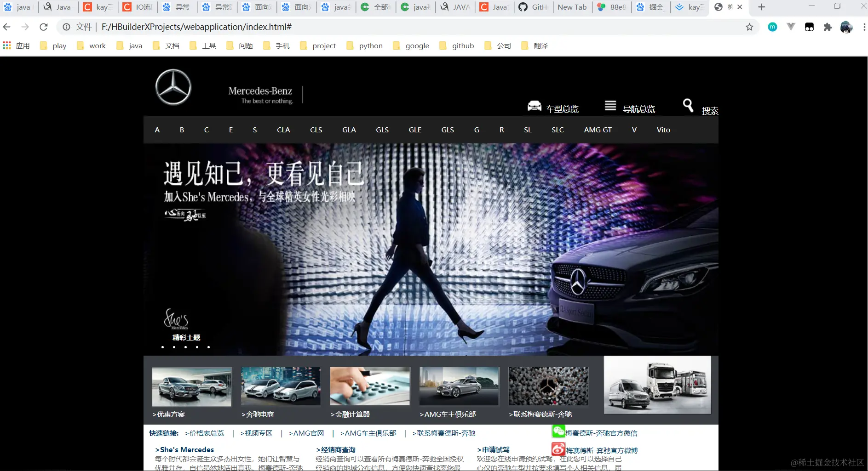Open the 金融计算器 thumbnail image

point(370,386)
